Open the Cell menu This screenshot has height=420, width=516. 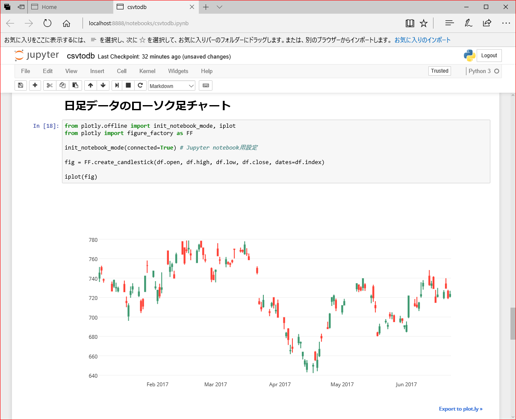coord(122,71)
